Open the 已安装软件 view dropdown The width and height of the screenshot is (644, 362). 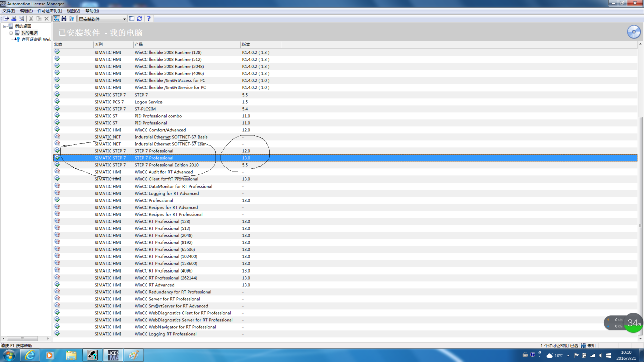(102, 19)
